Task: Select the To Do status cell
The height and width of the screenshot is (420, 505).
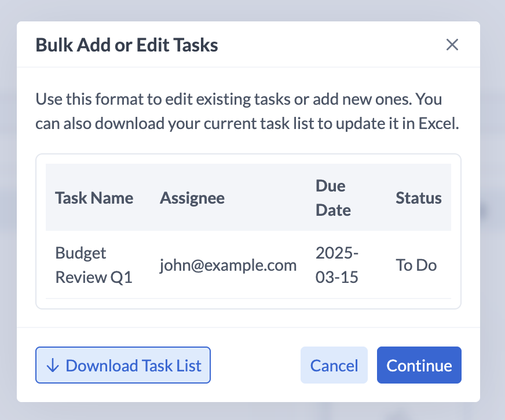Action: (416, 265)
